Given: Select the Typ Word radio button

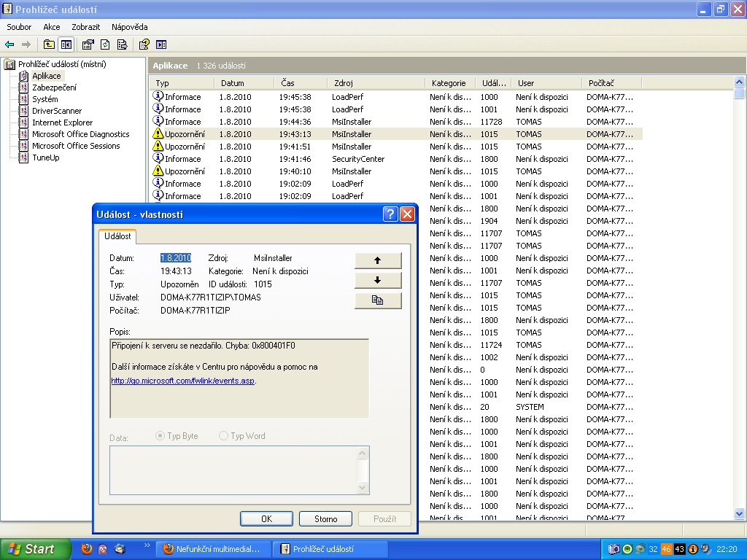Looking at the screenshot, I should point(223,436).
